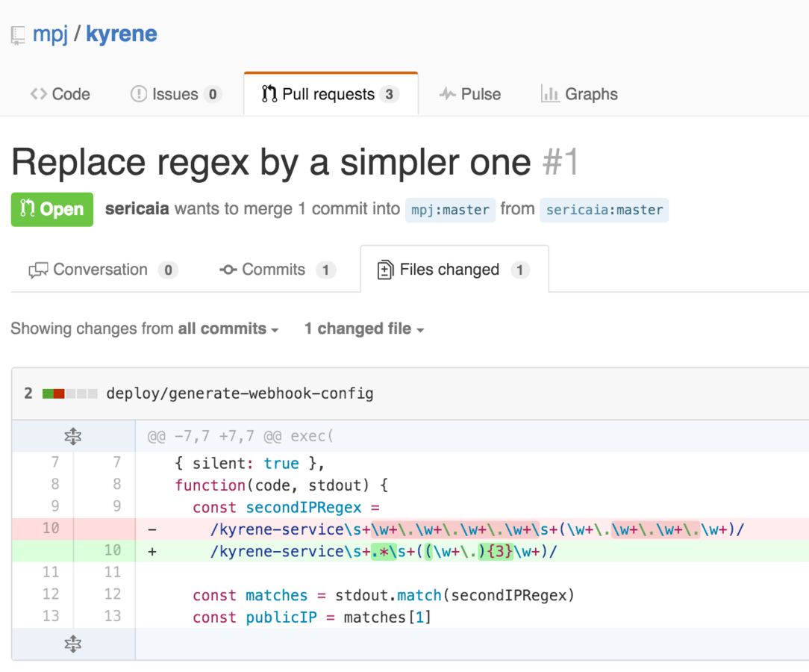The height and width of the screenshot is (672, 809).
Task: Click the #1 pull request number
Action: point(560,162)
